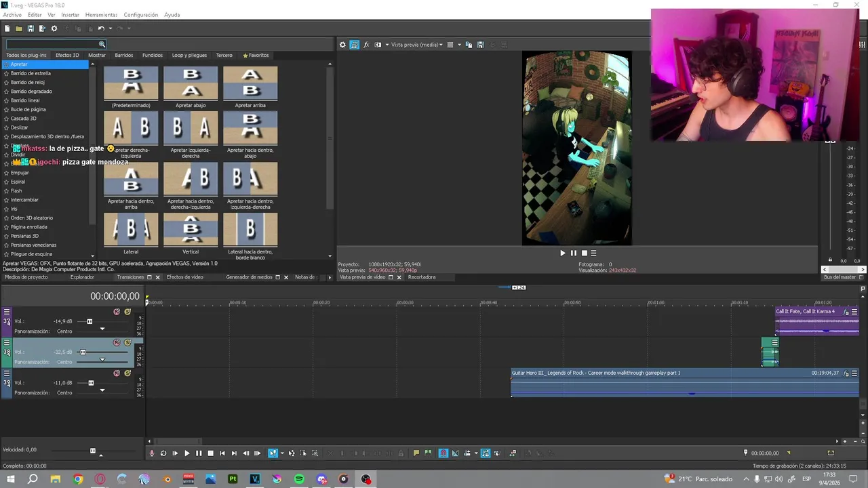Solo track 37

(127, 312)
